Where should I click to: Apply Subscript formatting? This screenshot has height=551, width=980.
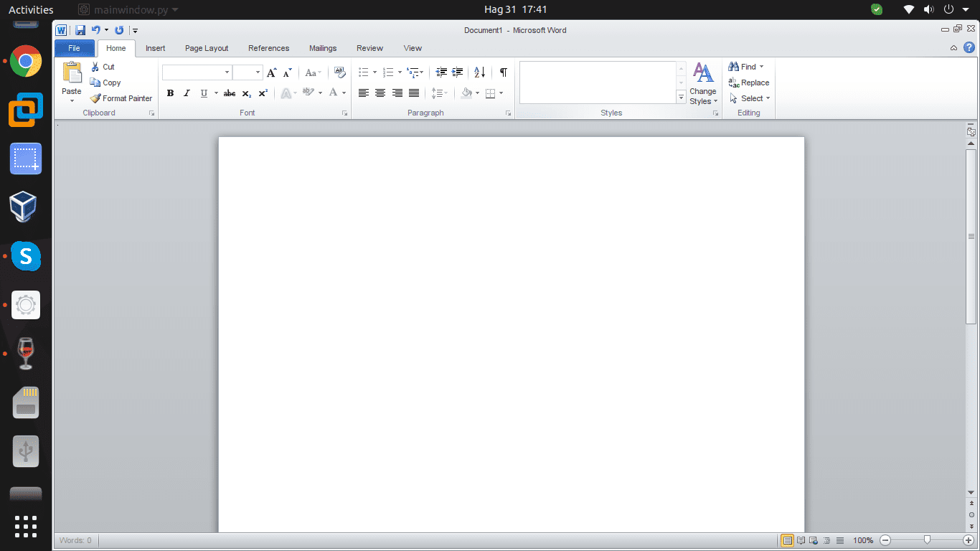pyautogui.click(x=246, y=93)
